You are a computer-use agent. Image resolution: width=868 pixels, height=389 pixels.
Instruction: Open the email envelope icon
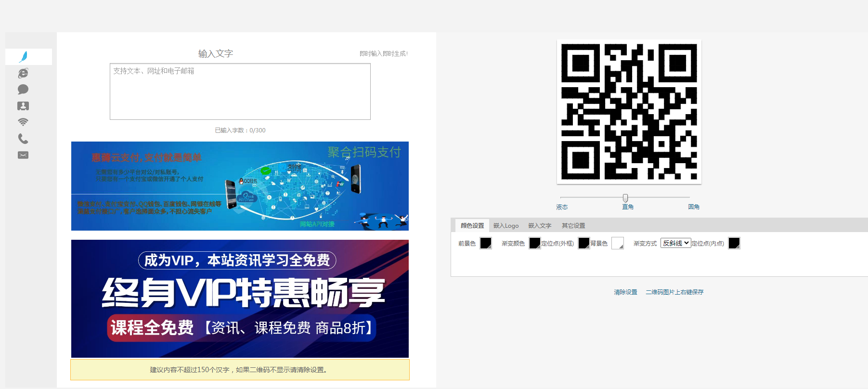[x=23, y=155]
